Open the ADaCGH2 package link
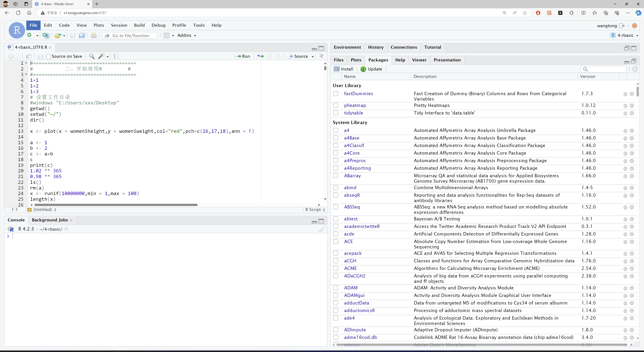644x352 pixels. click(355, 276)
